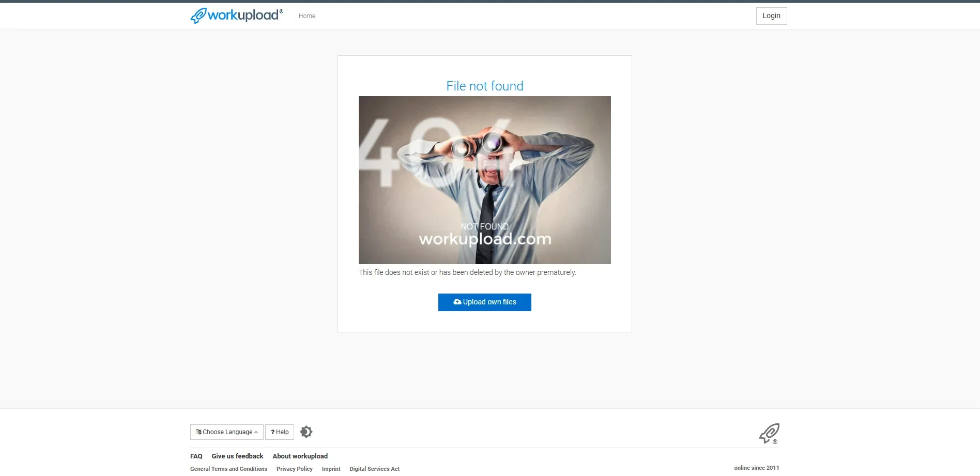Open General Terms and Conditions link

tap(228, 469)
